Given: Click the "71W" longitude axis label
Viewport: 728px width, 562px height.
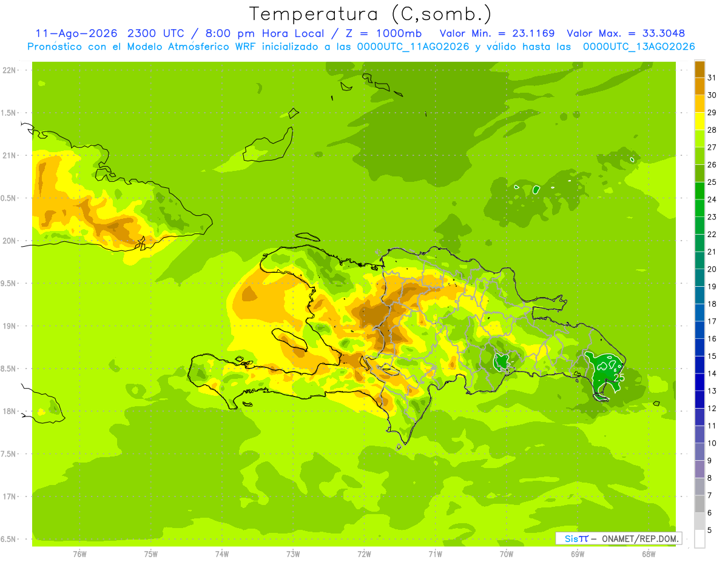Looking at the screenshot, I should coord(435,554).
